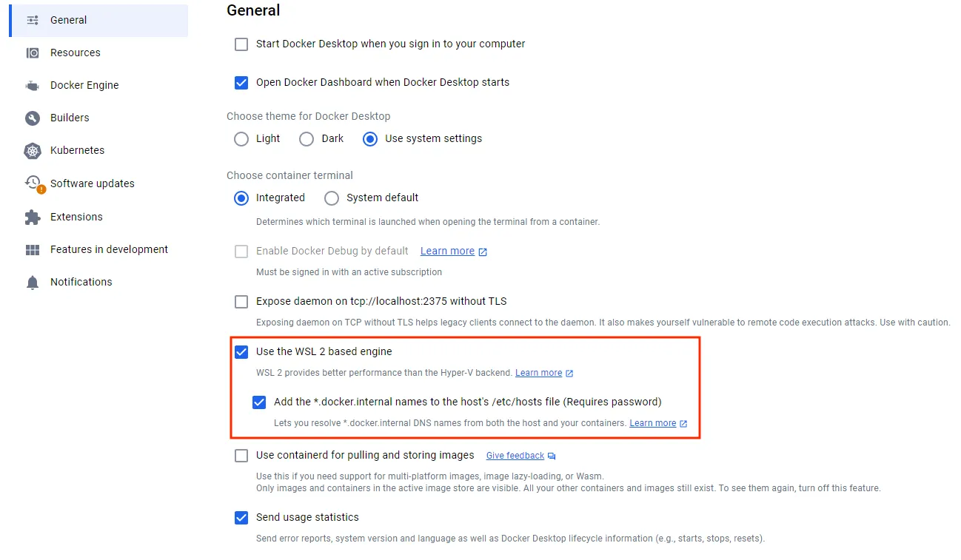The image size is (961, 560).
Task: Open Learn more link for WSL 2
Action: click(538, 373)
